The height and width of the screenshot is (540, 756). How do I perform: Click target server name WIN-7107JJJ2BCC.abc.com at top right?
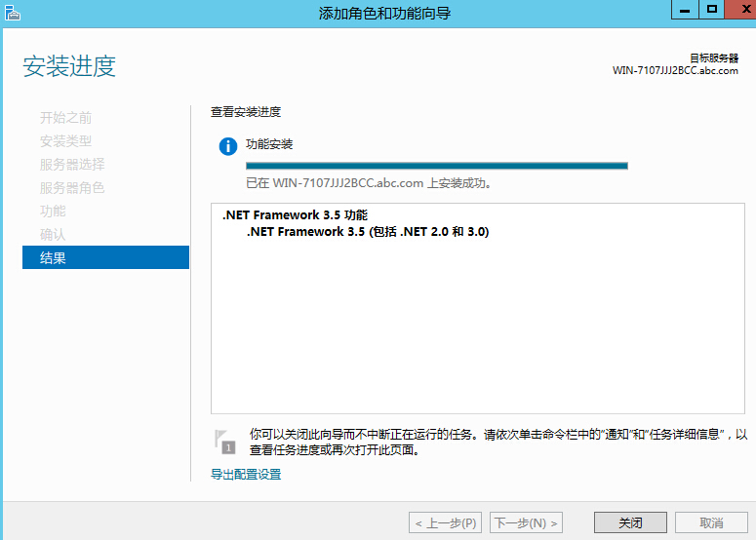pos(675,71)
